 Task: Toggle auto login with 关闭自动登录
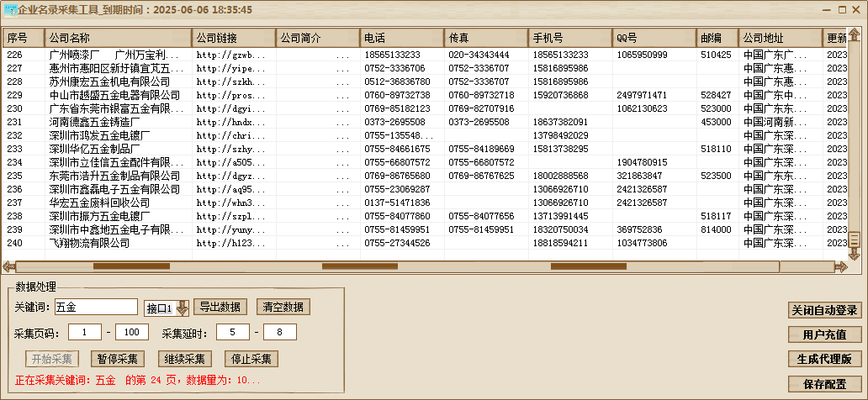[824, 310]
